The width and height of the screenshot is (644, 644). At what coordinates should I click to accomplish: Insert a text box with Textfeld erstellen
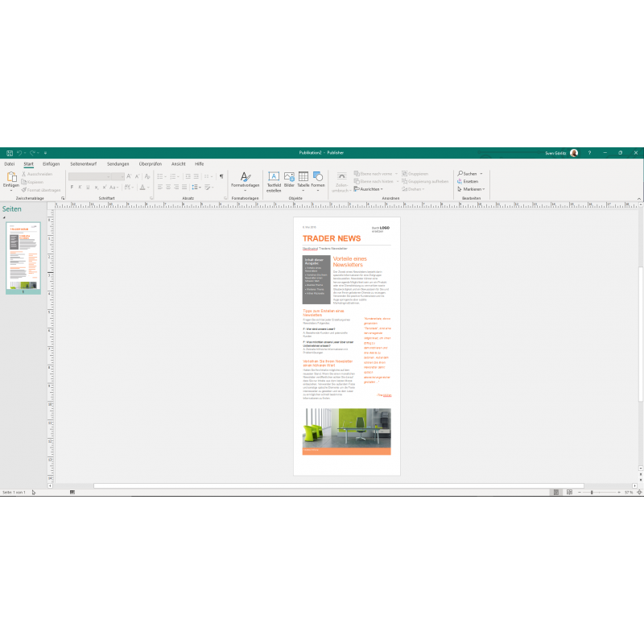click(x=274, y=180)
